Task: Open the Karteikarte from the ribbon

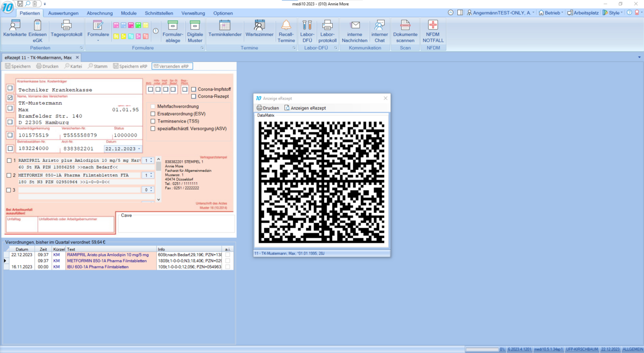Action: click(14, 30)
